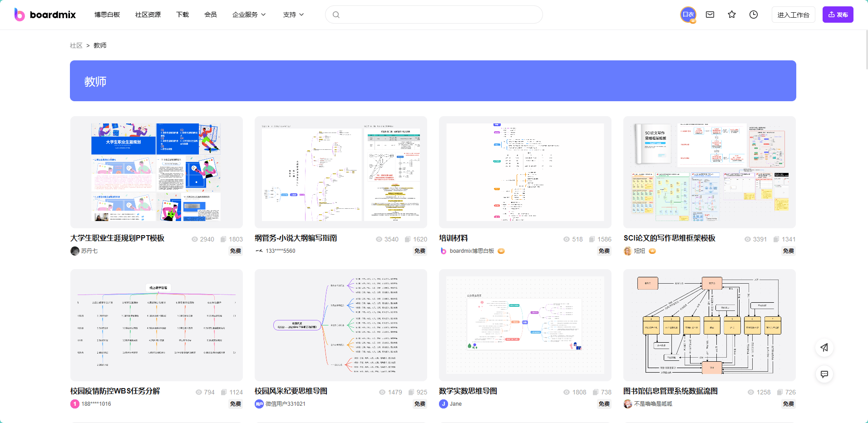Open the share paper-plane icon on the right edge
The image size is (868, 423).
(x=824, y=348)
